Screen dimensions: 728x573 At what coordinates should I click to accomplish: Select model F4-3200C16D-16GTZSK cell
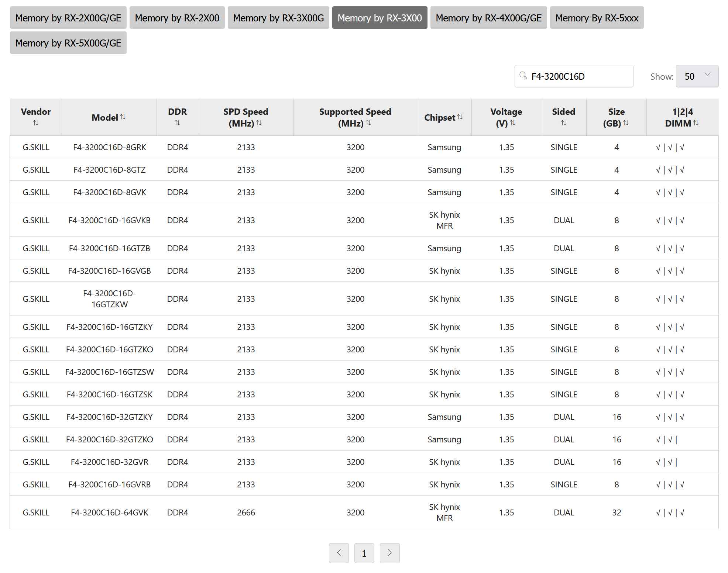point(110,394)
